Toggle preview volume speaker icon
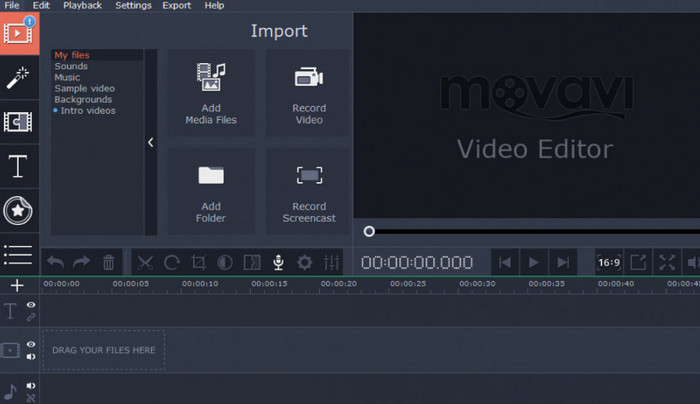700x404 pixels. [x=692, y=262]
